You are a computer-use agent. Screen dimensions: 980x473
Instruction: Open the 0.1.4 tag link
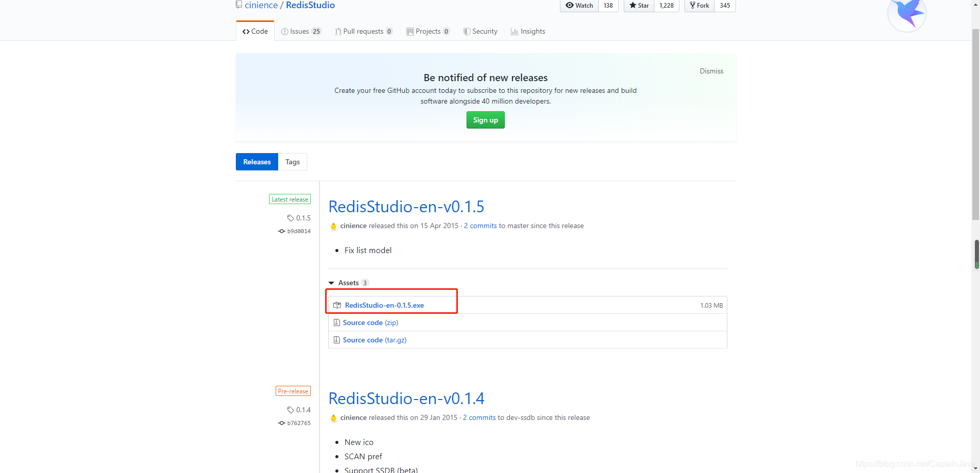[x=299, y=410]
